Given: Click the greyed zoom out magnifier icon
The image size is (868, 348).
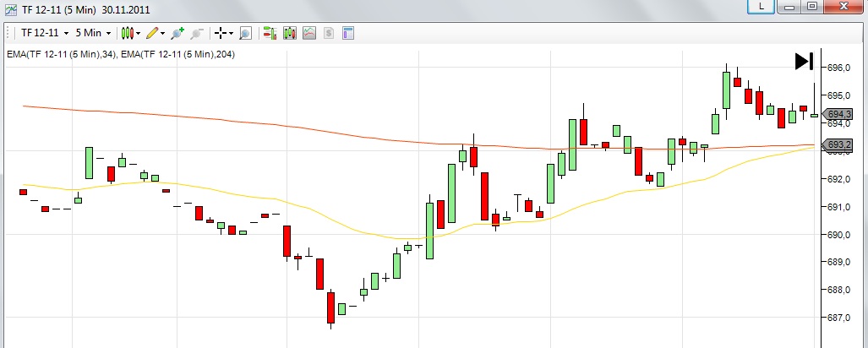Looking at the screenshot, I should (197, 33).
